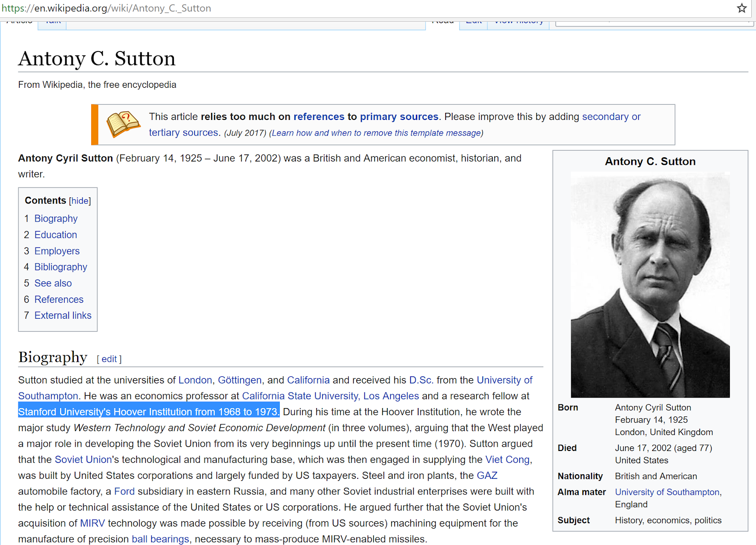
Task: Open California State University, Los Angeles link
Action: pyautogui.click(x=331, y=396)
